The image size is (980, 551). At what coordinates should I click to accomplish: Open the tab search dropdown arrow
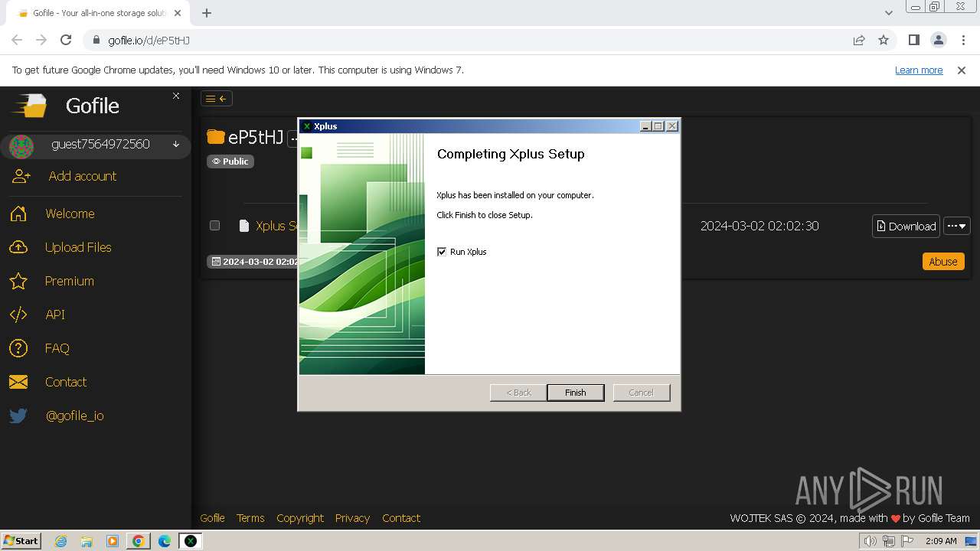[888, 13]
